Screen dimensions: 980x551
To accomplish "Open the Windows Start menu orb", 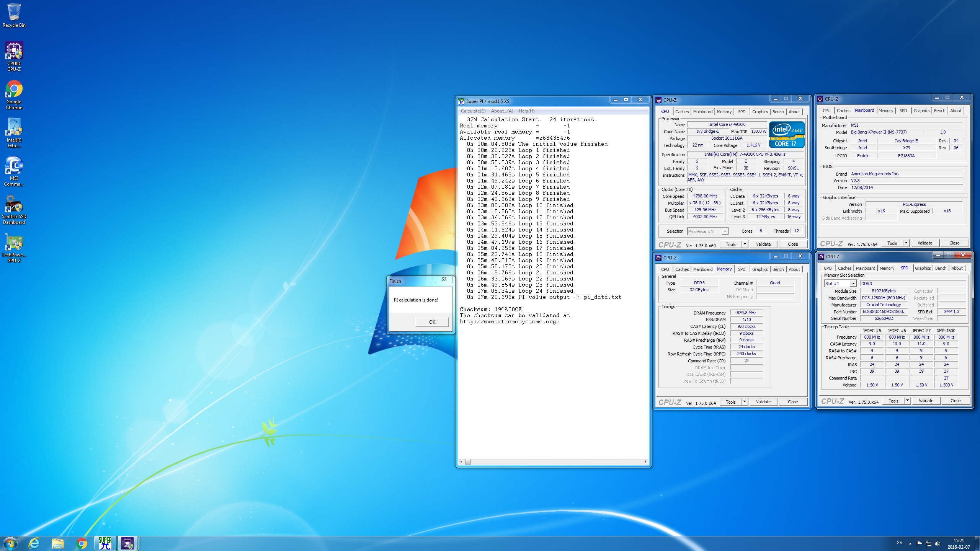I will pyautogui.click(x=10, y=543).
